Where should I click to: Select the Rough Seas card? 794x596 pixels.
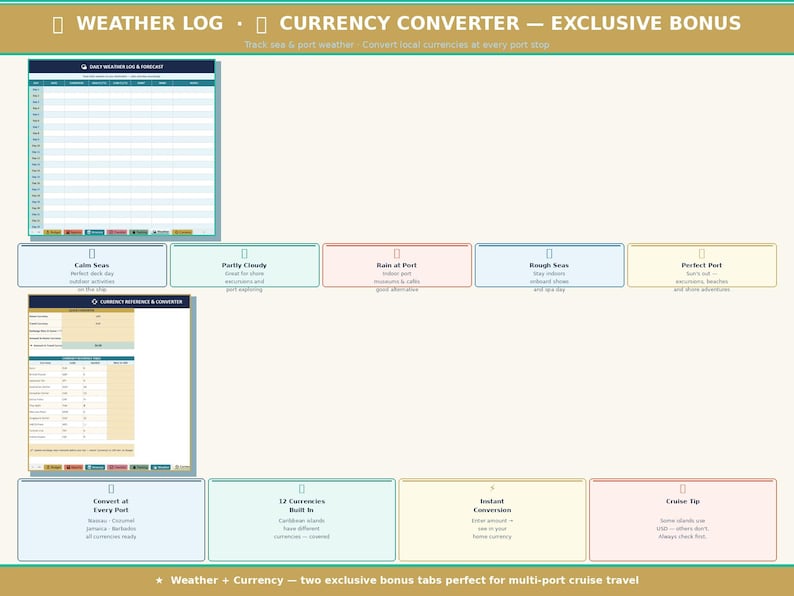pos(549,265)
